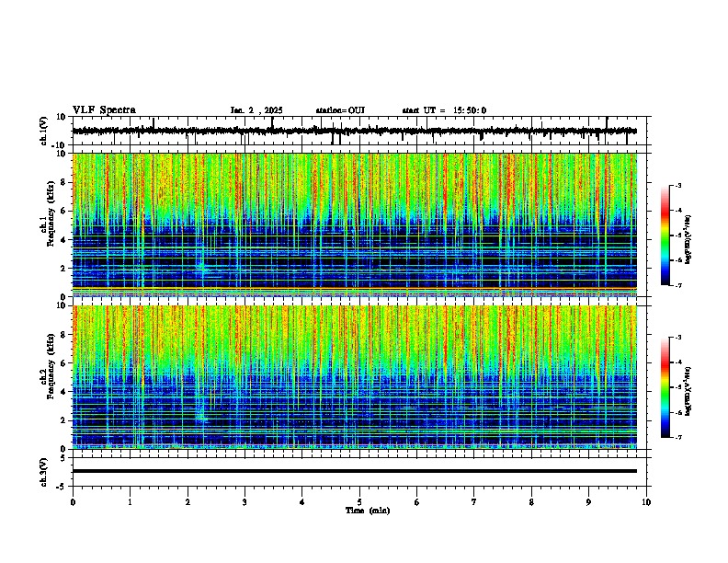Click the "VLF Spectra" plot title

pos(104,110)
